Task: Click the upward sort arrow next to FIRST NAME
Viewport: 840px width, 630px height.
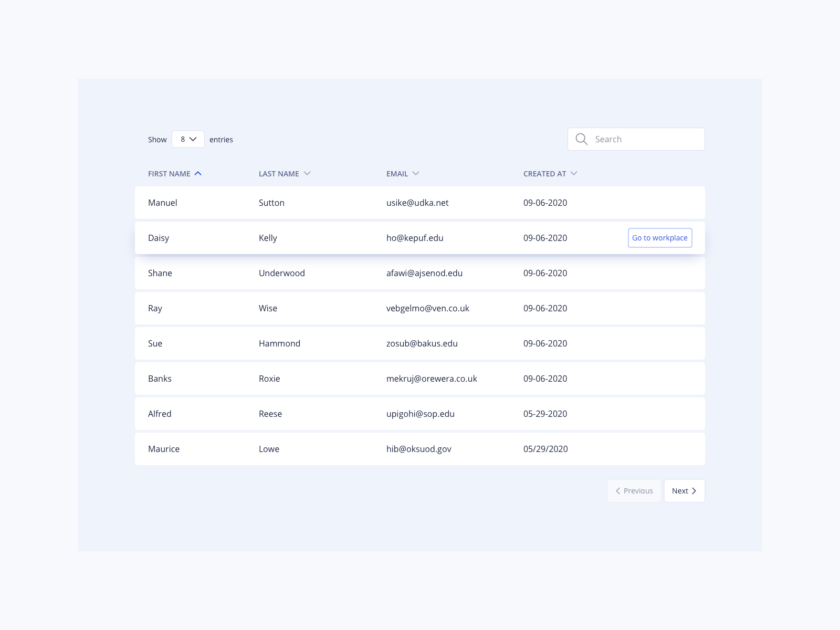Action: click(x=198, y=173)
